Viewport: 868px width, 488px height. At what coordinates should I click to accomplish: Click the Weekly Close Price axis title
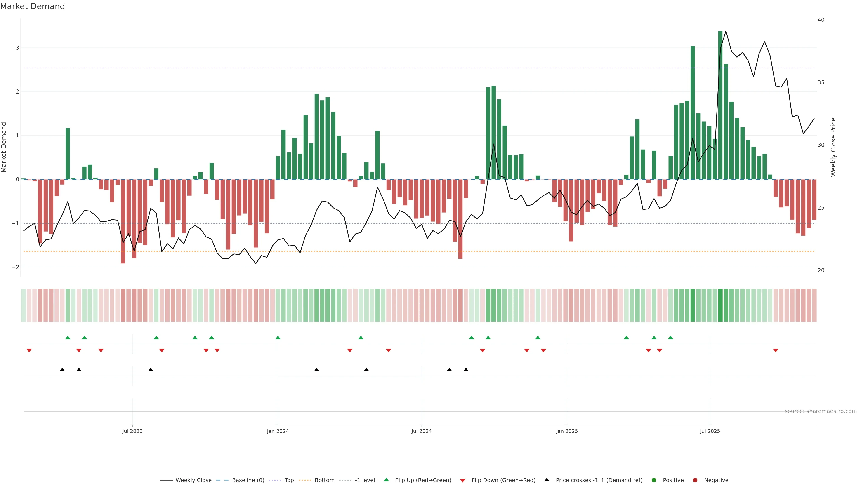pos(833,147)
